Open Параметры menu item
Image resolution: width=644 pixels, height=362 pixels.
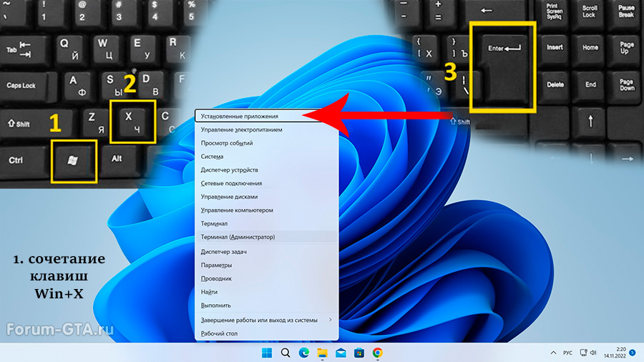[x=266, y=265]
